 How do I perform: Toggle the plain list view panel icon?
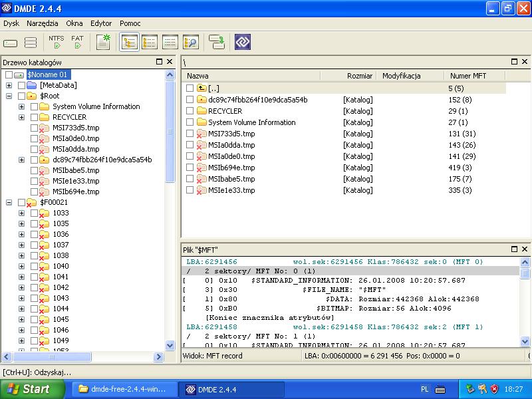(x=170, y=42)
